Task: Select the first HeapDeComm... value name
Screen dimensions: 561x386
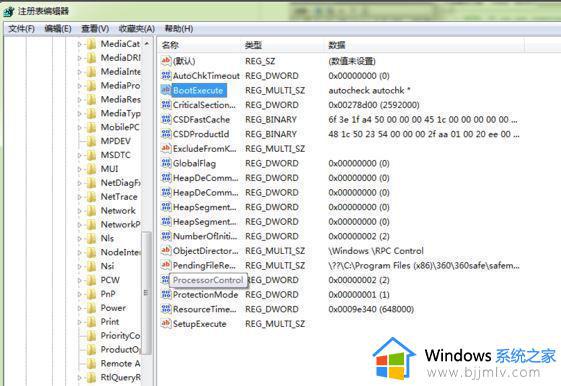Action: (x=205, y=178)
